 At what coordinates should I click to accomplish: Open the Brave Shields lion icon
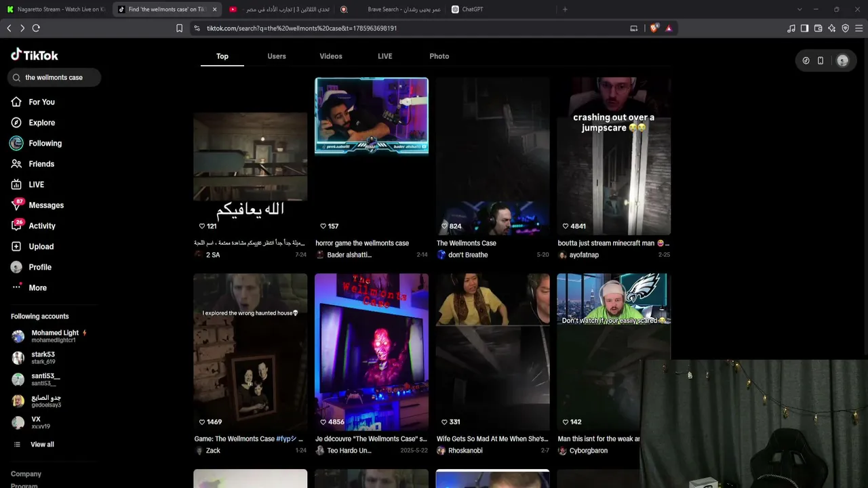[x=654, y=28]
